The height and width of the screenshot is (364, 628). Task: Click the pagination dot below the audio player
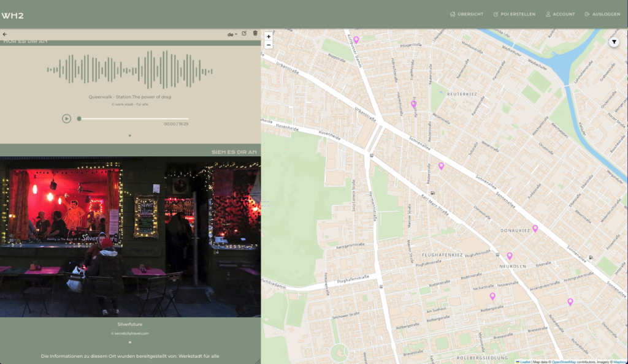(x=130, y=135)
